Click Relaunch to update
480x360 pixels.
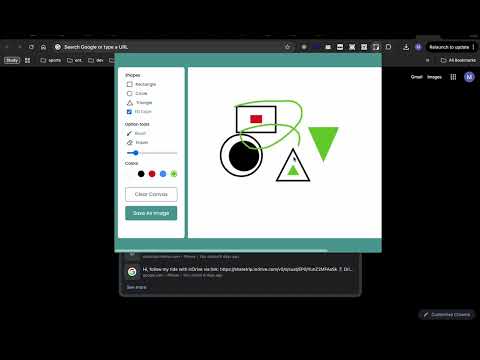click(x=449, y=47)
